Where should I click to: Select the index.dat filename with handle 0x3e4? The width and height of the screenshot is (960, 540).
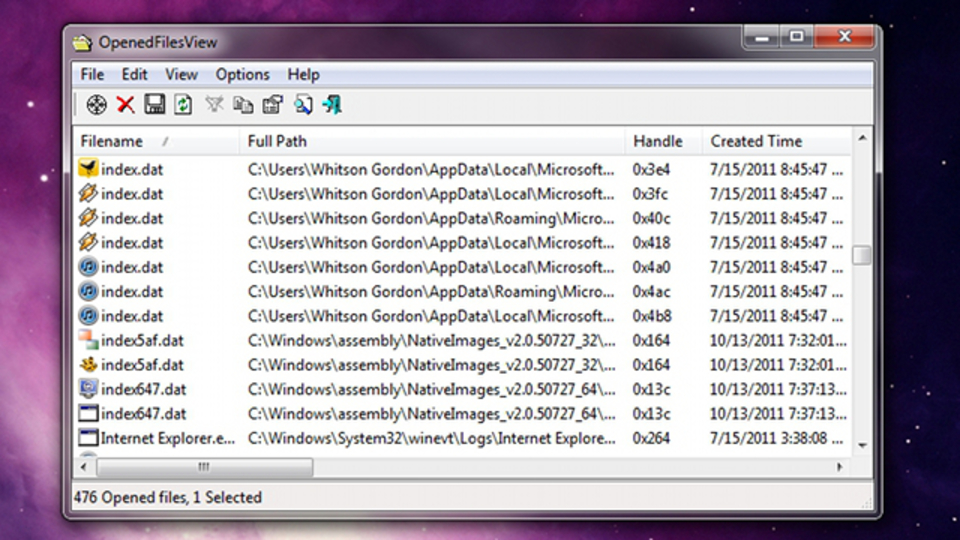132,170
